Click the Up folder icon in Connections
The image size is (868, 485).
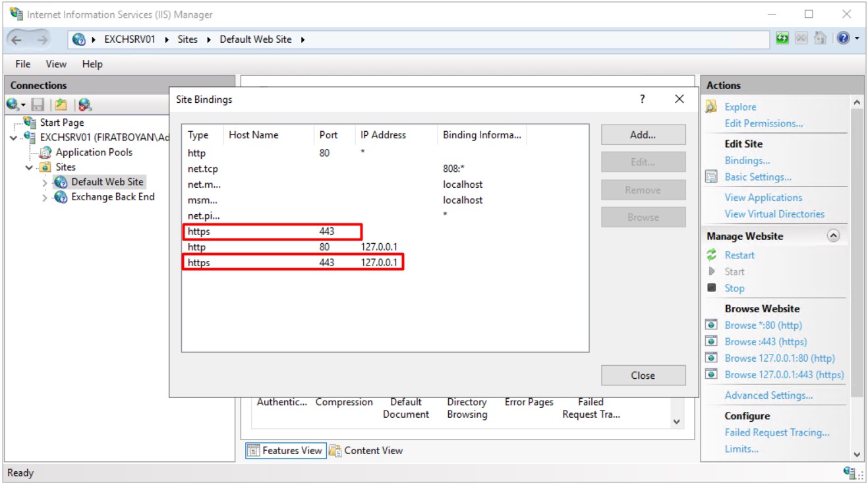(x=61, y=104)
